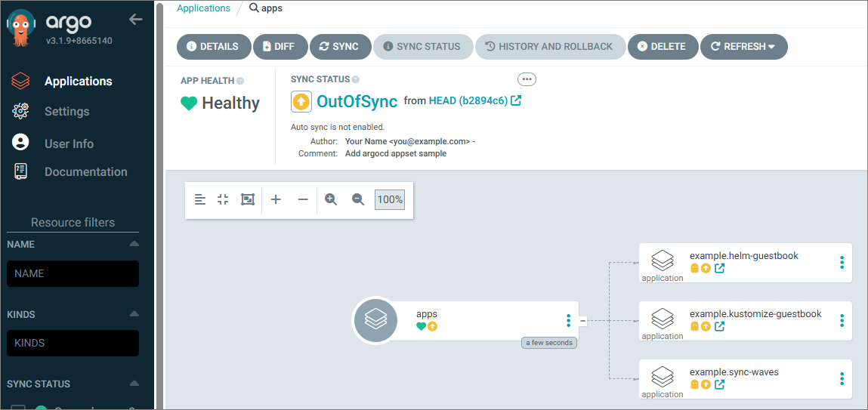
Task: Click the example.kustomize-guestbook application icon
Action: tap(663, 318)
